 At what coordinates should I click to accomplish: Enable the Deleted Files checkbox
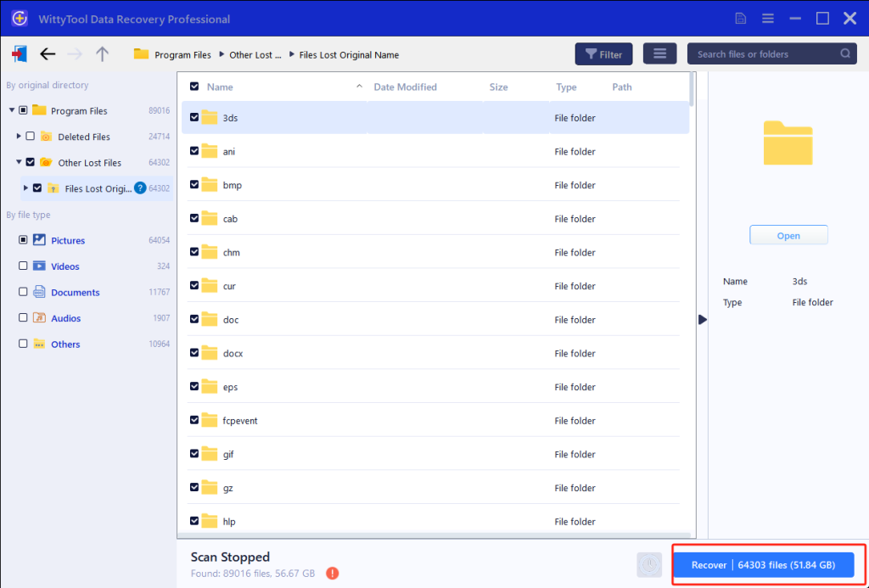(31, 137)
